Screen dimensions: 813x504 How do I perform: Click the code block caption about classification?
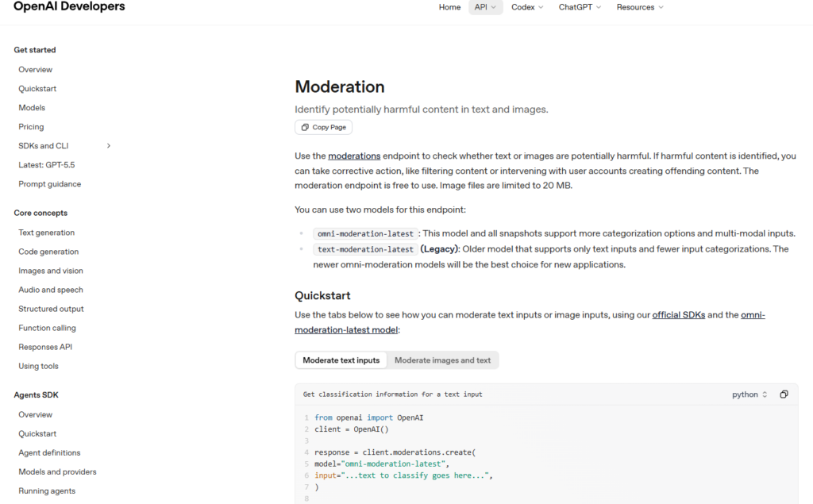point(392,394)
